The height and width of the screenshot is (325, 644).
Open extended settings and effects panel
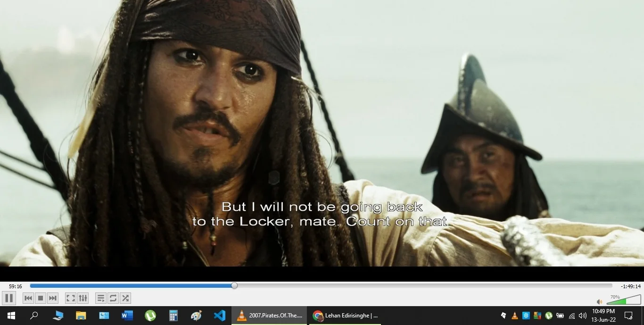tap(83, 298)
